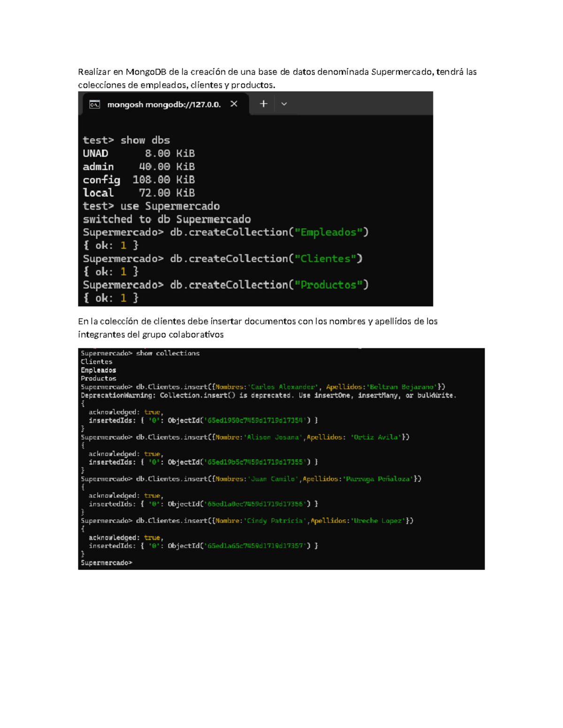563x728 pixels.
Task: Click the command prompt icon on the mongosh tab
Action: point(95,104)
